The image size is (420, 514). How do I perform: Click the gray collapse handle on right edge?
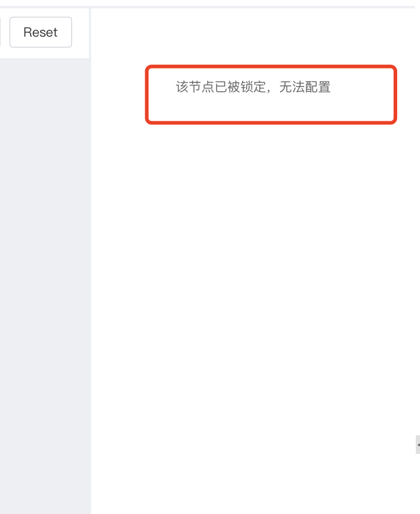(x=418, y=444)
